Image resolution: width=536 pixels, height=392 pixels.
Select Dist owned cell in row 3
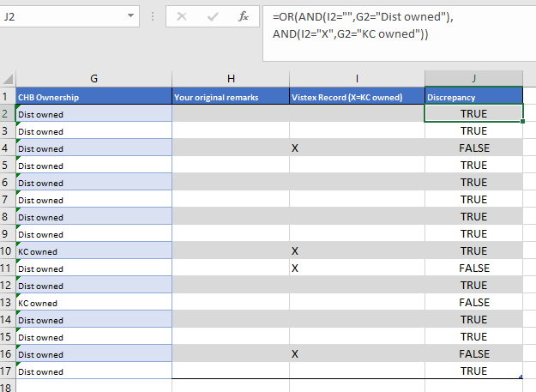tap(94, 131)
